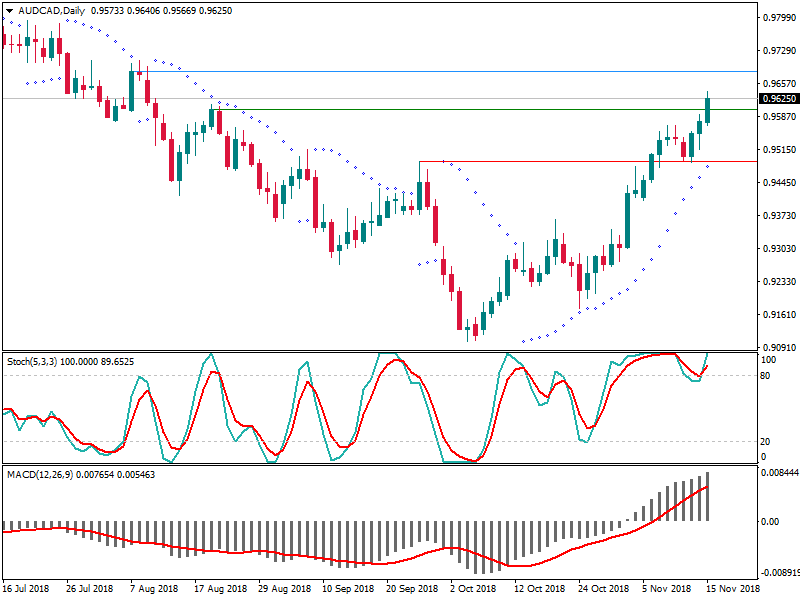The height and width of the screenshot is (600, 800).
Task: Select the green horizontal level line
Action: (x=485, y=109)
